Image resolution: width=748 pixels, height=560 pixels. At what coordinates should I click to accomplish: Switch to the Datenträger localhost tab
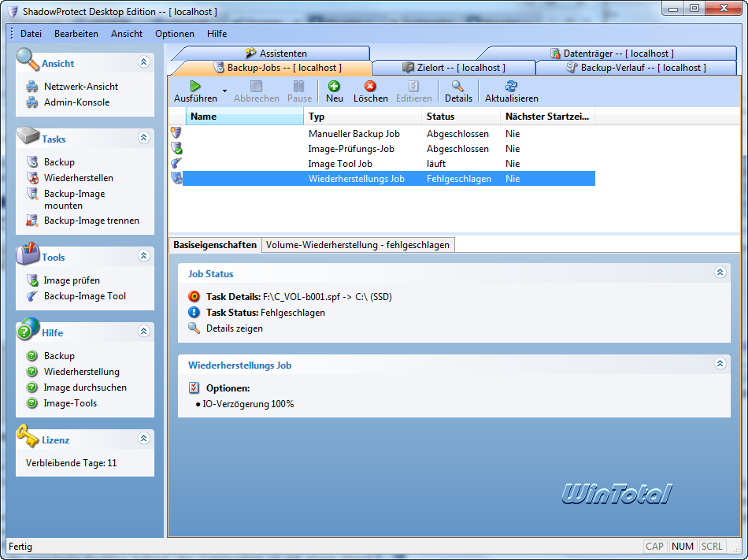tap(612, 53)
